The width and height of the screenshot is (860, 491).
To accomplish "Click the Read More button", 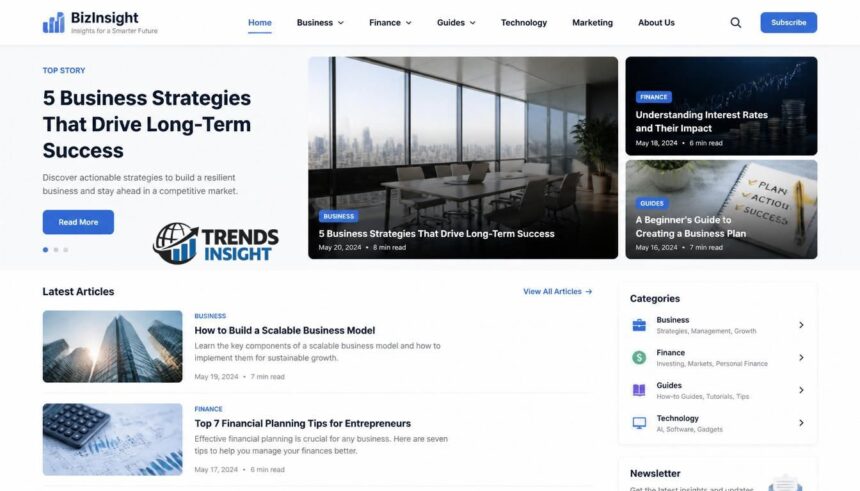I will (78, 222).
